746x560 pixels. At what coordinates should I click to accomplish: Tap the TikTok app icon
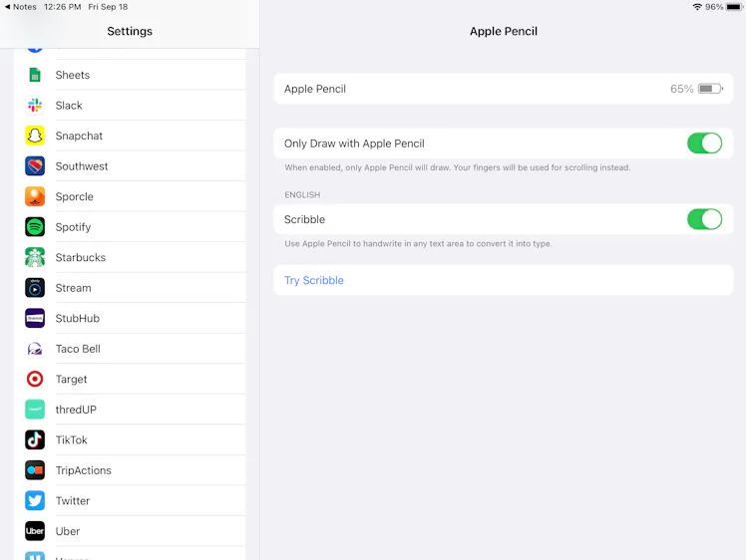(x=35, y=439)
